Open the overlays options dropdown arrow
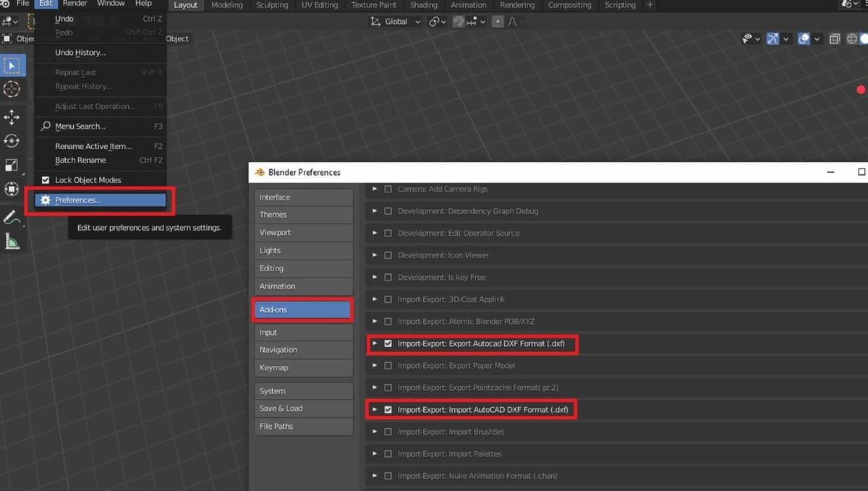868x491 pixels. pyautogui.click(x=817, y=39)
